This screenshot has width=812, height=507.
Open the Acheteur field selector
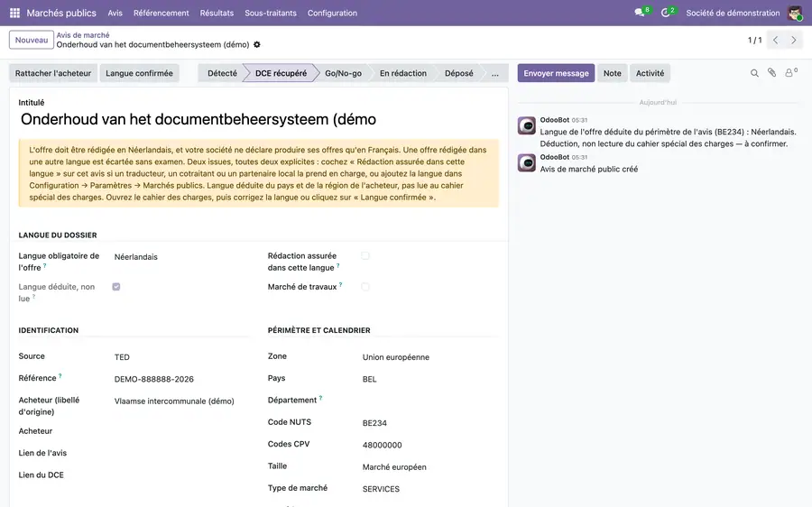pyautogui.click(x=181, y=431)
